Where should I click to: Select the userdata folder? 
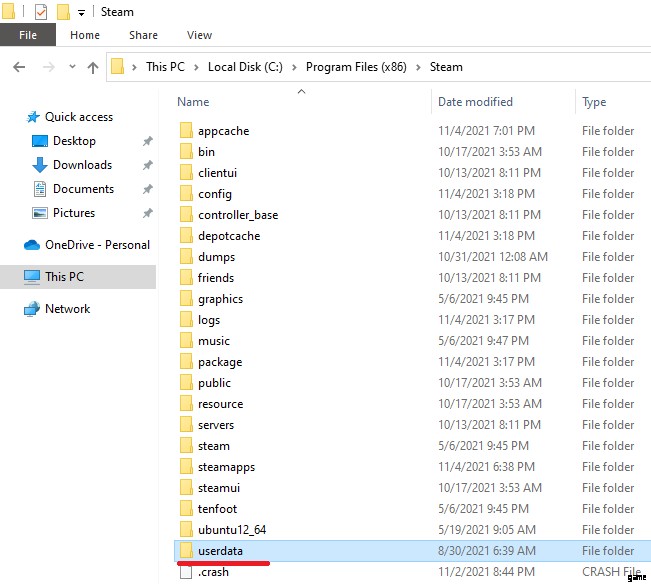pos(220,551)
